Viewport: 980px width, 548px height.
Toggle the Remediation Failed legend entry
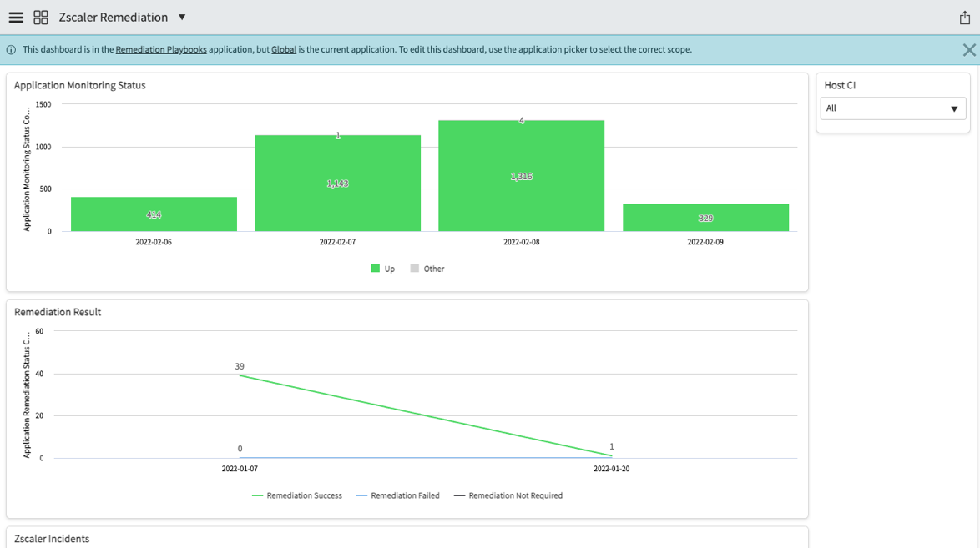tap(397, 495)
